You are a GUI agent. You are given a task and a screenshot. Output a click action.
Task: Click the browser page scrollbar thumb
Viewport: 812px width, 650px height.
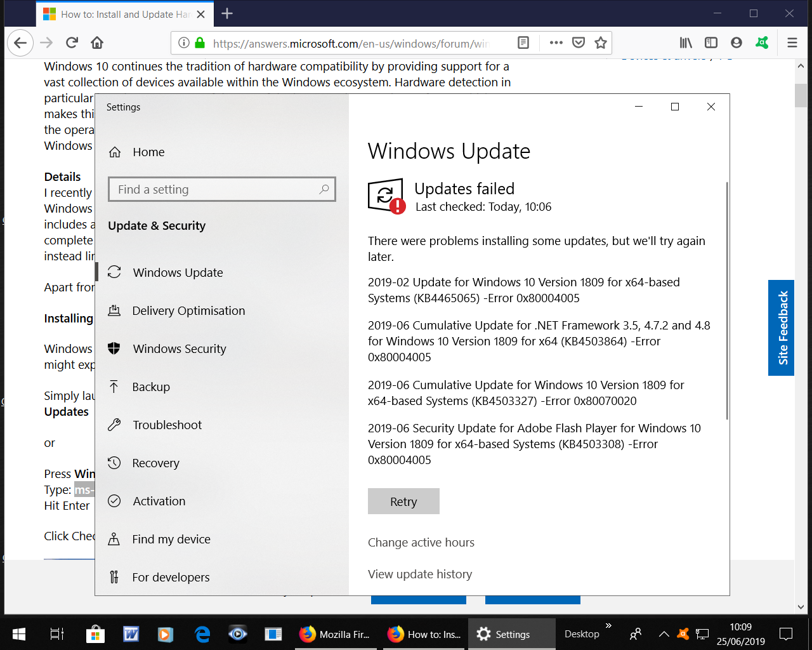point(801,95)
